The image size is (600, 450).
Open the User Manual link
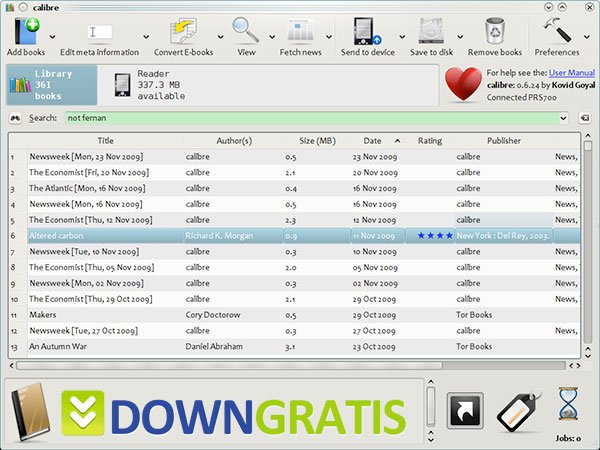[572, 73]
